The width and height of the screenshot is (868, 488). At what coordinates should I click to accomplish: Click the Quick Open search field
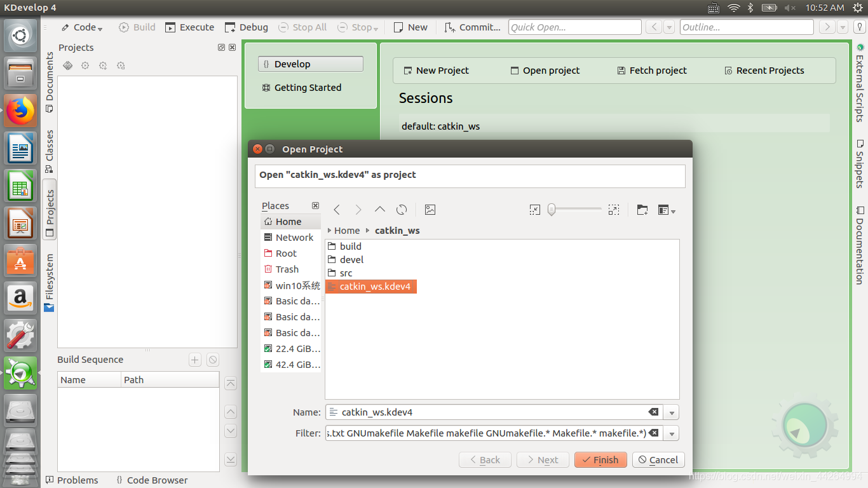[575, 27]
